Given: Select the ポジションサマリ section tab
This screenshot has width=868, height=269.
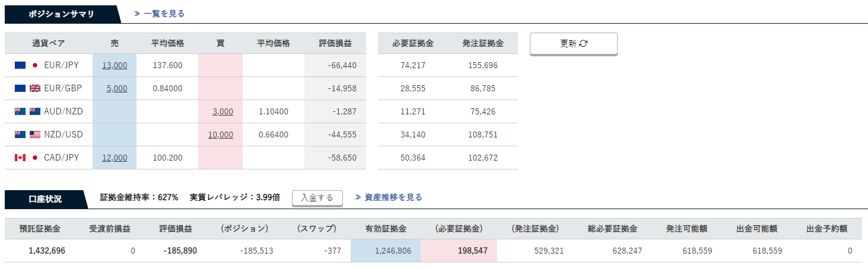Looking at the screenshot, I should (x=61, y=14).
